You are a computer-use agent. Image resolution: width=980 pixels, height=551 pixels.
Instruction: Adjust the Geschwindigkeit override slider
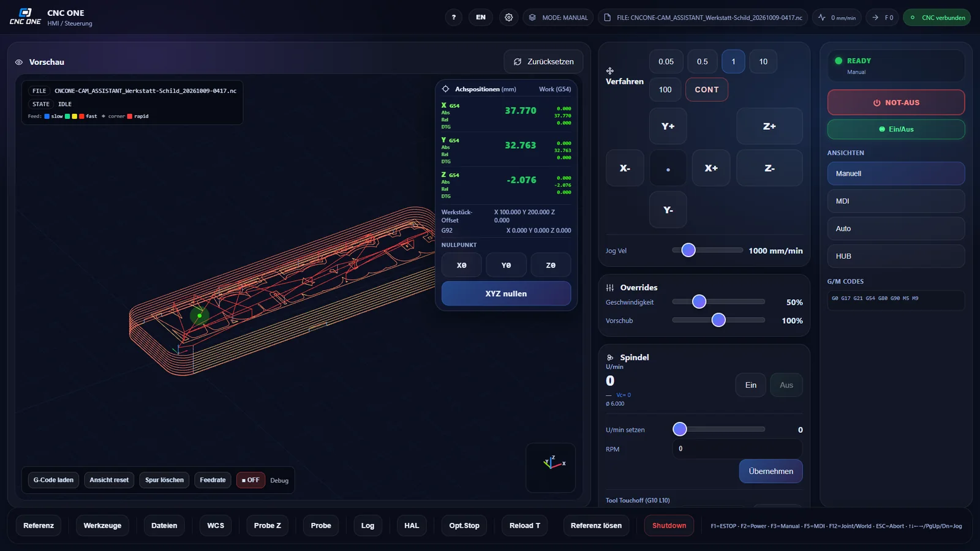(x=718, y=301)
